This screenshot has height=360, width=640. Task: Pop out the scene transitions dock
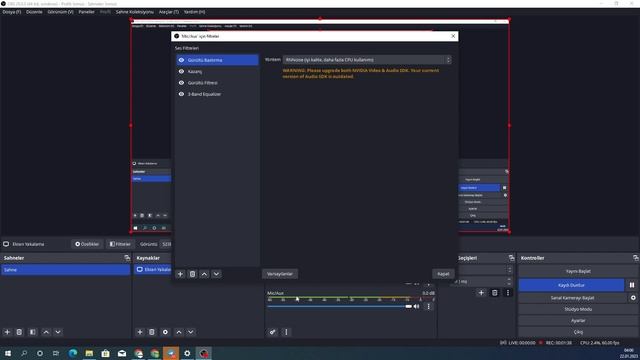[x=511, y=258]
